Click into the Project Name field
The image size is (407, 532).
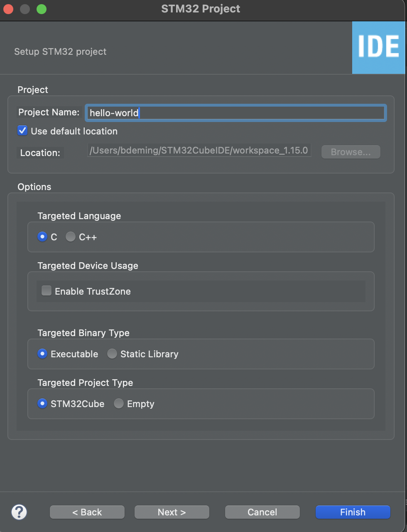[x=235, y=112]
